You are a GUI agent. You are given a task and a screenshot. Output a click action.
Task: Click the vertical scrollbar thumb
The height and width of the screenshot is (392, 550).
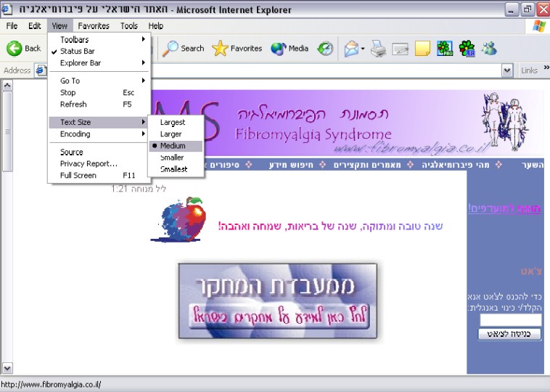click(7, 131)
